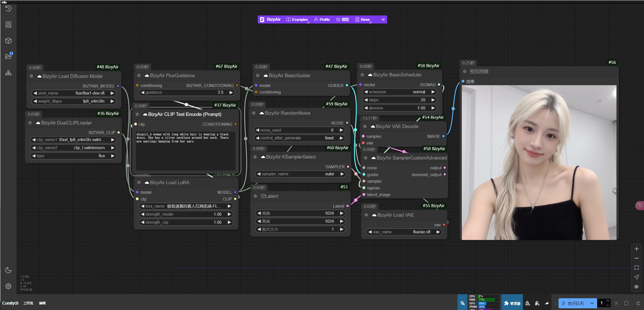
Task: Toggle dark theme moon icon
Action: coord(8,270)
